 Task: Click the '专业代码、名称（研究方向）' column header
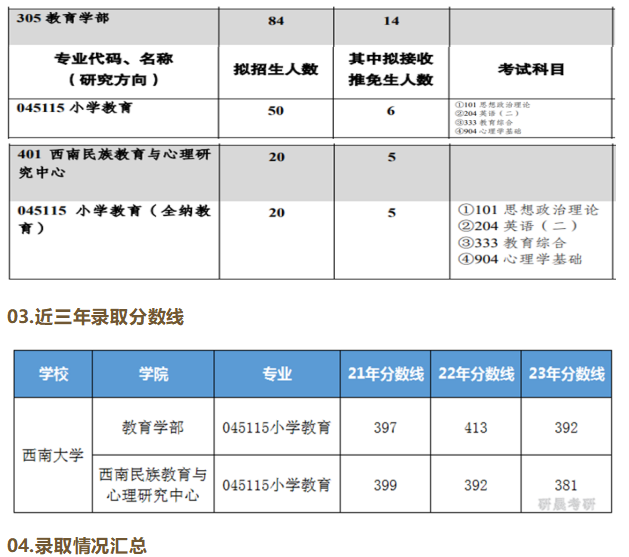(114, 69)
